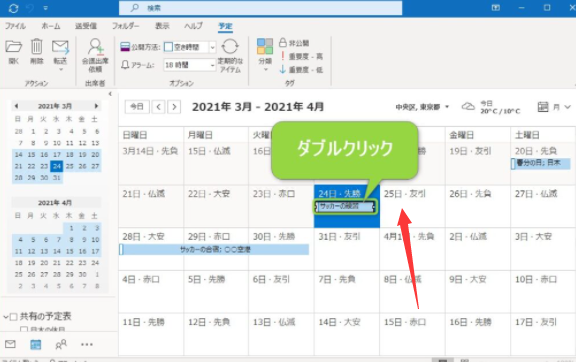Toggle the 共有の予定表 checkbox
This screenshot has width=576, height=362.
coord(14,316)
